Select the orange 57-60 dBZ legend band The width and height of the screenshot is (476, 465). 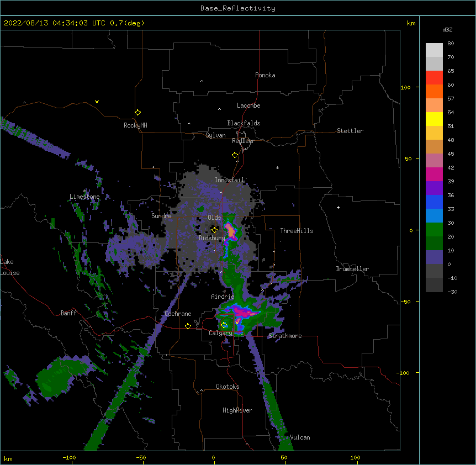pyautogui.click(x=434, y=91)
